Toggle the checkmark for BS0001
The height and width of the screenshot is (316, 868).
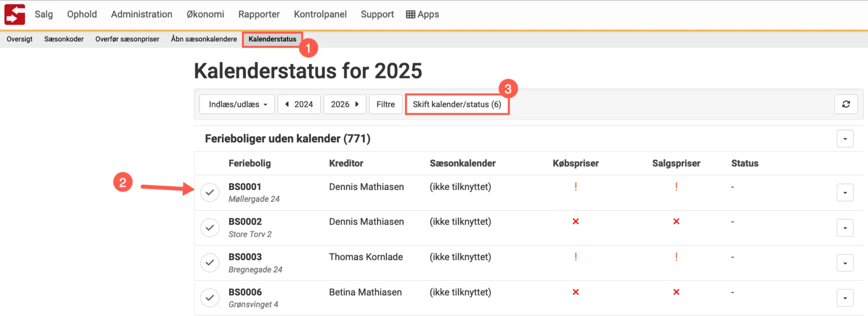coord(210,192)
